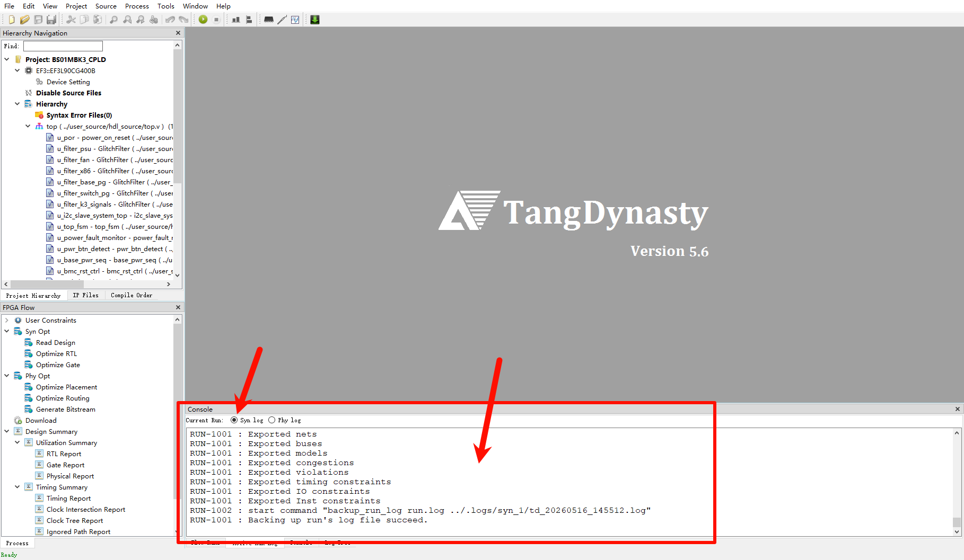This screenshot has height=560, width=964.
Task: Close the FPGA Flow panel
Action: click(x=178, y=307)
